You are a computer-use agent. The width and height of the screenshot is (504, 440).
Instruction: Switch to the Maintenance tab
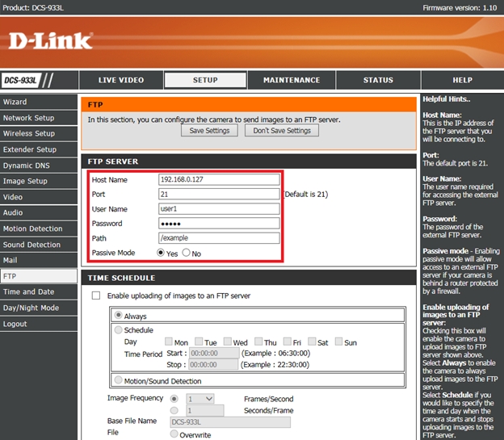point(292,81)
